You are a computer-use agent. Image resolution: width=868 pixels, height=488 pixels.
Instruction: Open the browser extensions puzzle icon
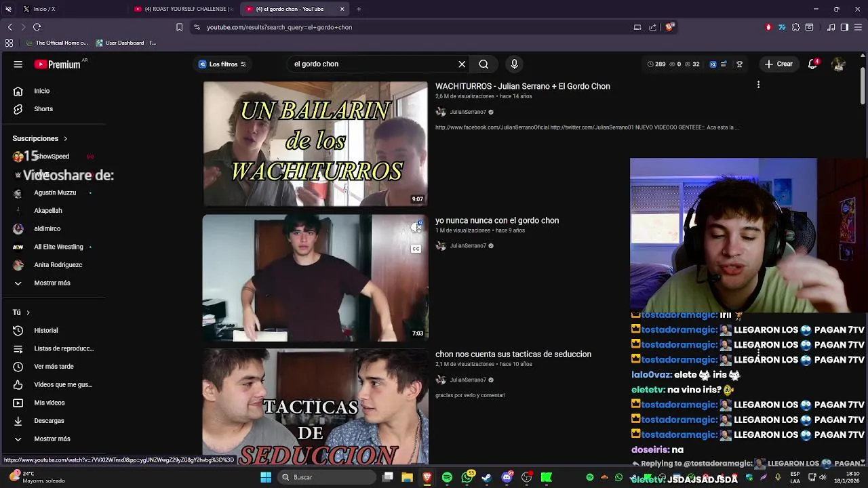pyautogui.click(x=795, y=27)
